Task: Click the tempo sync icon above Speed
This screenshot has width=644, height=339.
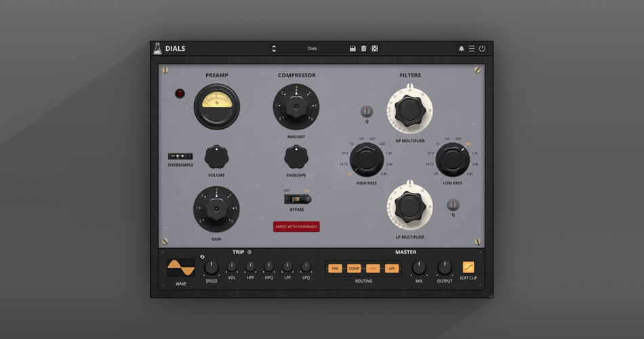Action: (x=202, y=257)
